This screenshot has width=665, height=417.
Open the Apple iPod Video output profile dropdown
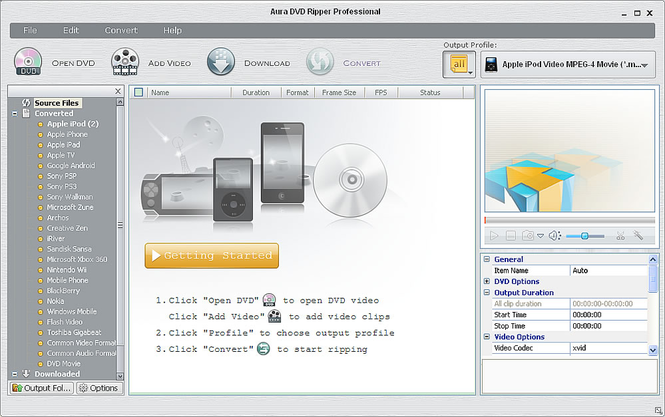[x=568, y=64]
